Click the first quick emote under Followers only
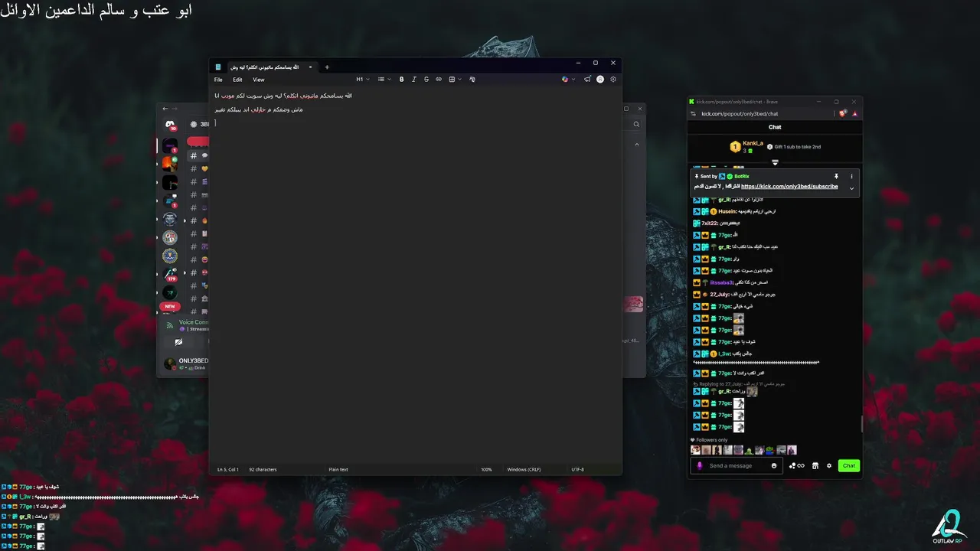980x551 pixels. pyautogui.click(x=695, y=451)
